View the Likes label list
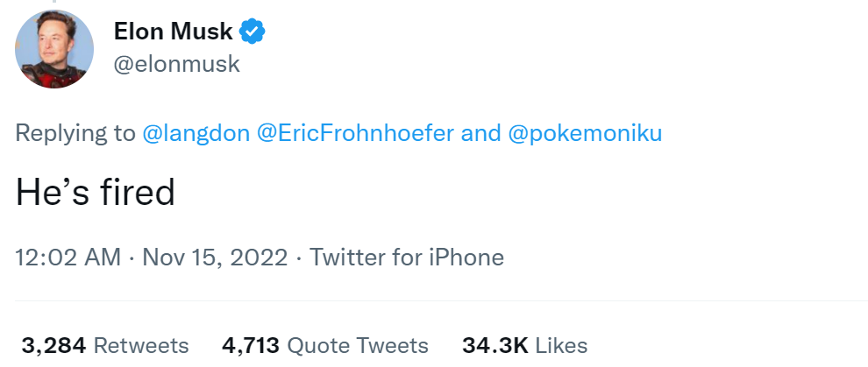 point(561,345)
